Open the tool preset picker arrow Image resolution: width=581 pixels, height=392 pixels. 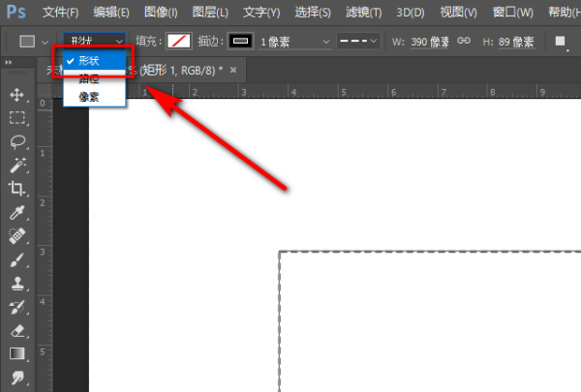coord(45,43)
